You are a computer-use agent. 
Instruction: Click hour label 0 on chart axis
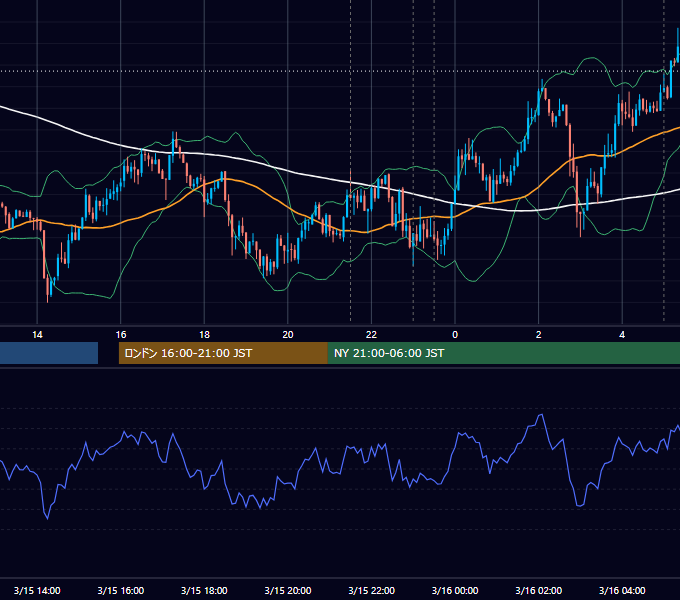[455, 335]
